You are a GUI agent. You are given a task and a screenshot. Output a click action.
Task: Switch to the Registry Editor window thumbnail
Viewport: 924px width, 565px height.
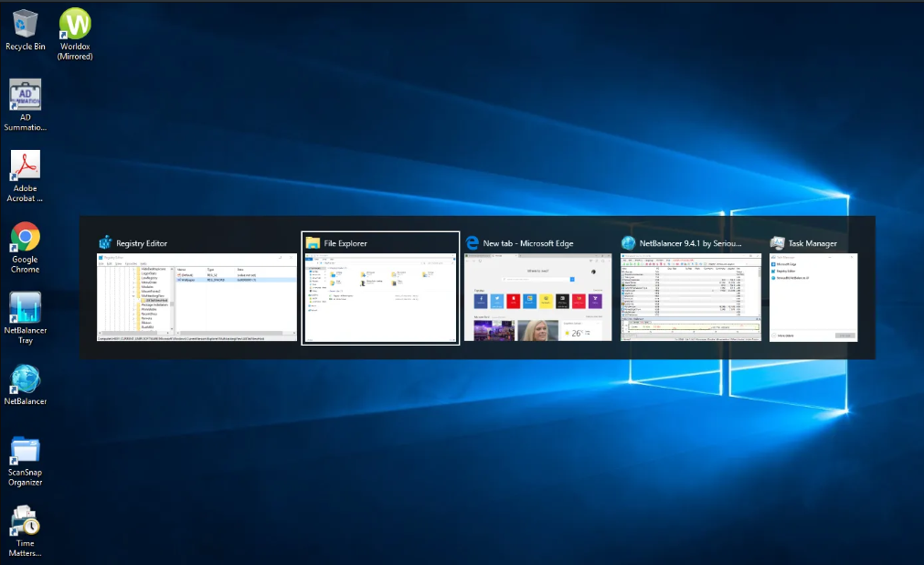coord(196,297)
